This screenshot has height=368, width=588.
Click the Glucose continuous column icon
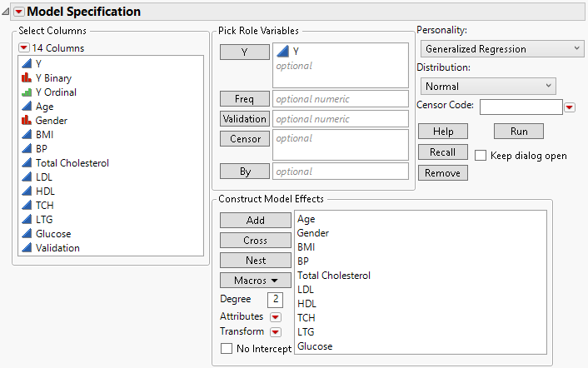(x=26, y=233)
